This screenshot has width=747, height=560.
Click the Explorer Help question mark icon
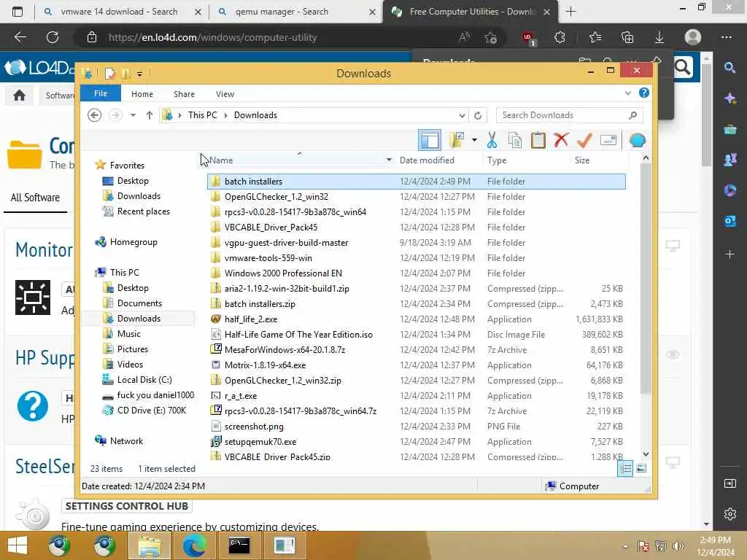[x=644, y=93]
